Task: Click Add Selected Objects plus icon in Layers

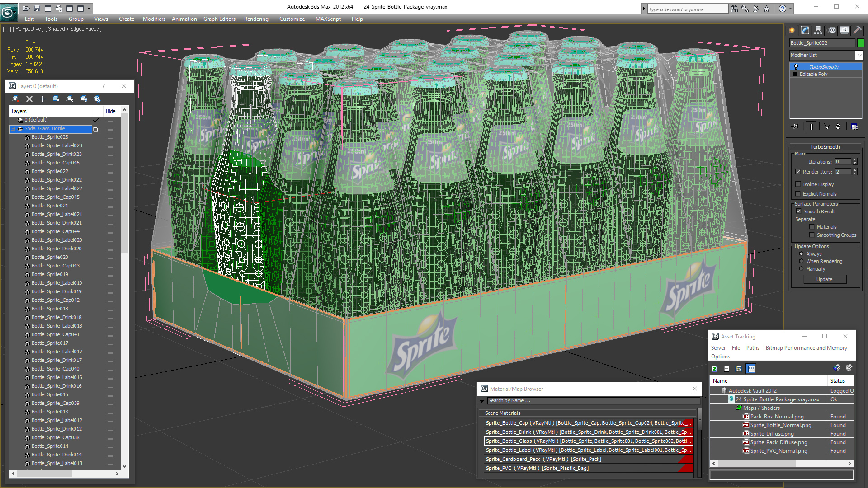Action: [x=43, y=99]
